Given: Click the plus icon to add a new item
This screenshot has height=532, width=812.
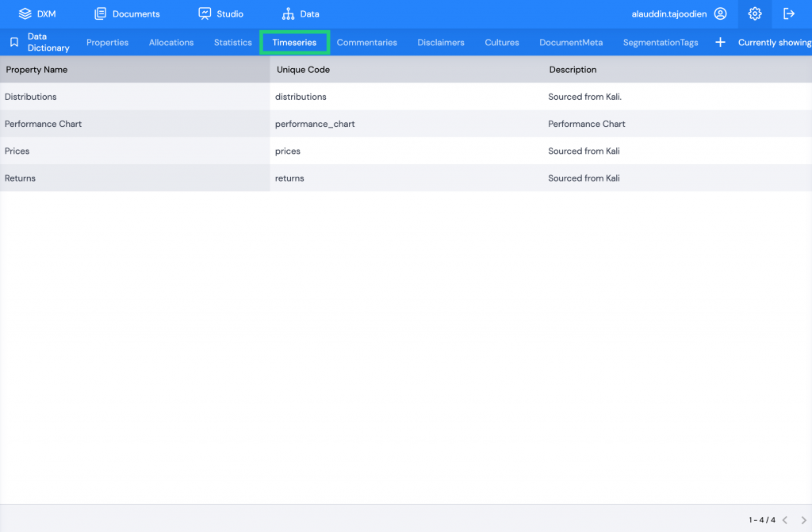Looking at the screenshot, I should coord(720,42).
